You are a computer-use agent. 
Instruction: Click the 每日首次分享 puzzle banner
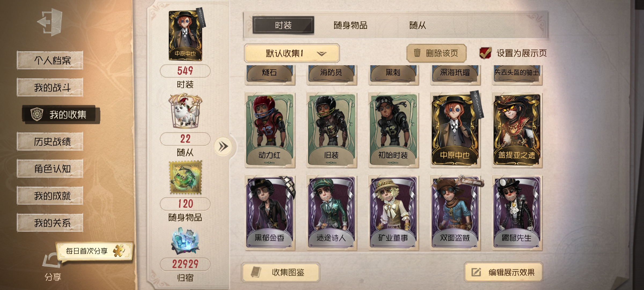tap(94, 251)
